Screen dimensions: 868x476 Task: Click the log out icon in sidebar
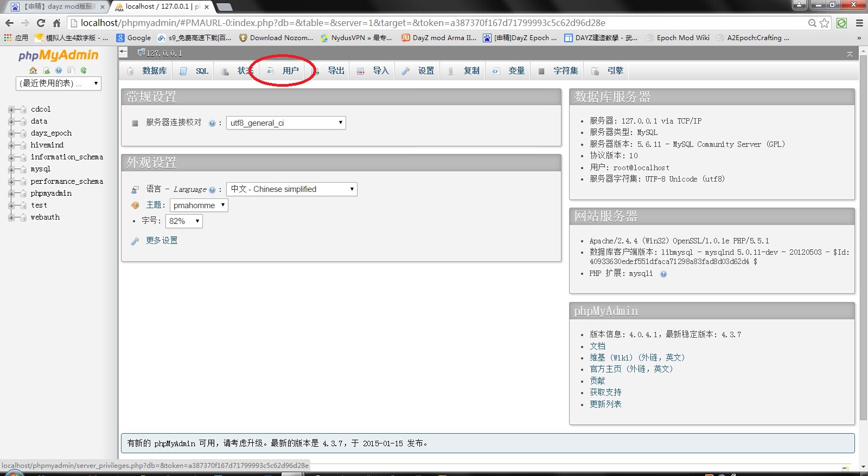46,70
